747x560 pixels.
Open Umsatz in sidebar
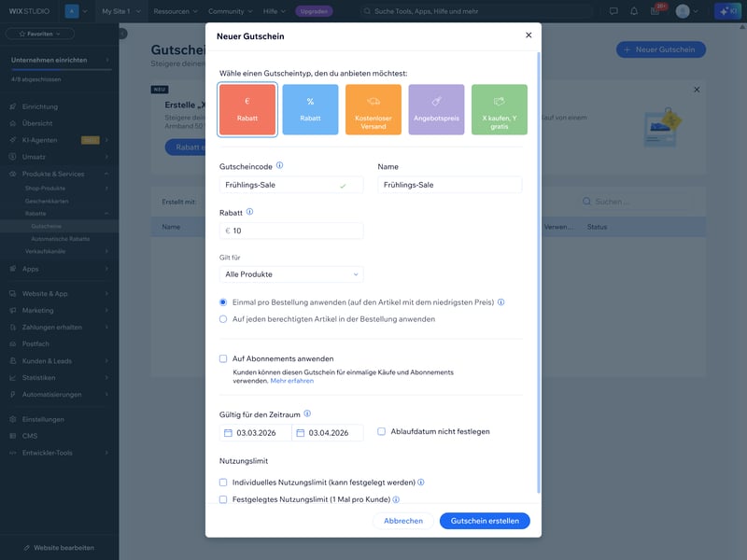[x=60, y=157]
